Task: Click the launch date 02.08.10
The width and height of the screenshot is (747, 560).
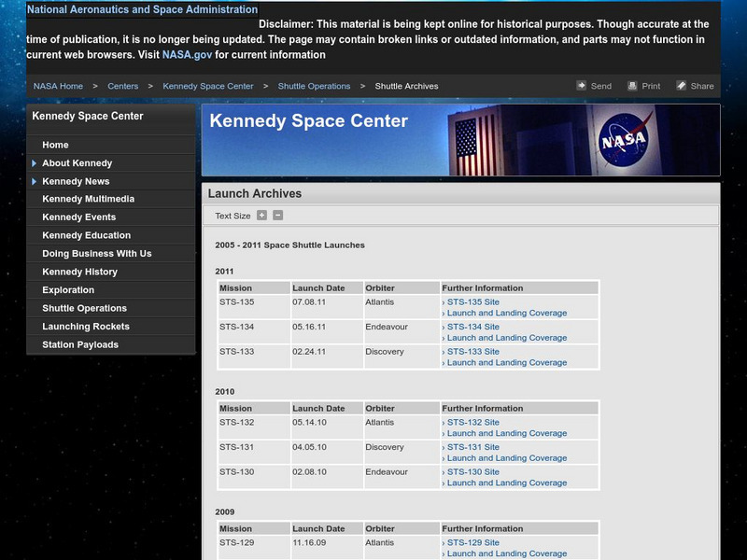Action: point(309,472)
